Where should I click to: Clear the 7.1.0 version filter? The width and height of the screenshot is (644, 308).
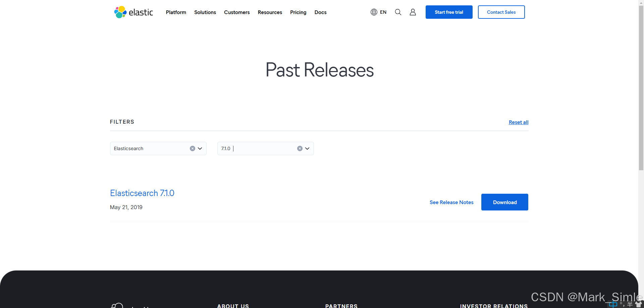point(300,148)
